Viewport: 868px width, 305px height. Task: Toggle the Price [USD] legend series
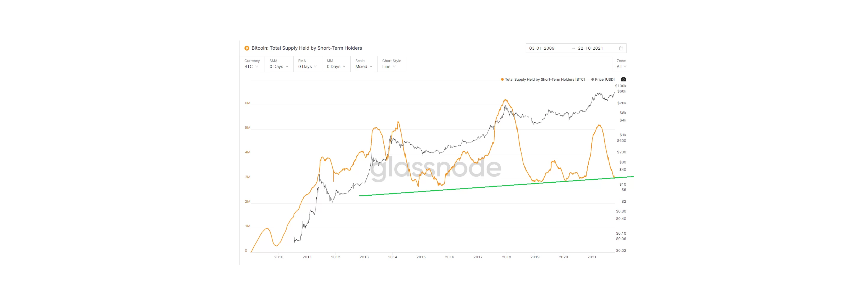pyautogui.click(x=604, y=80)
